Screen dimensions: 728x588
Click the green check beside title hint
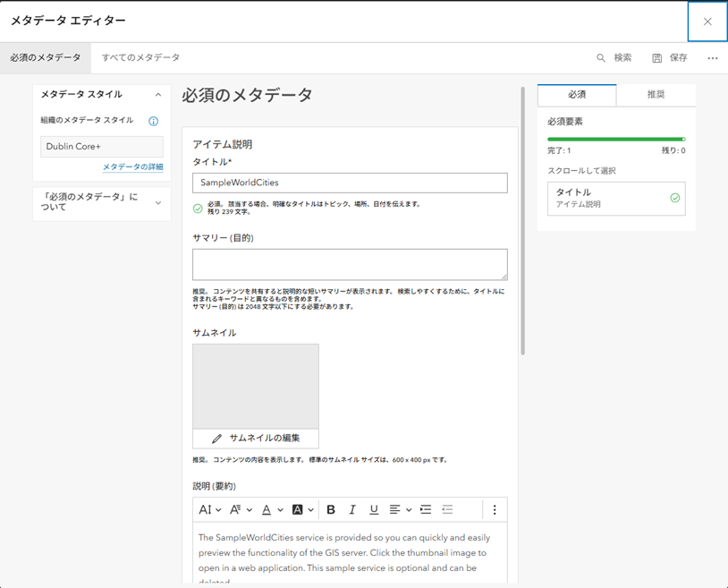coord(198,209)
